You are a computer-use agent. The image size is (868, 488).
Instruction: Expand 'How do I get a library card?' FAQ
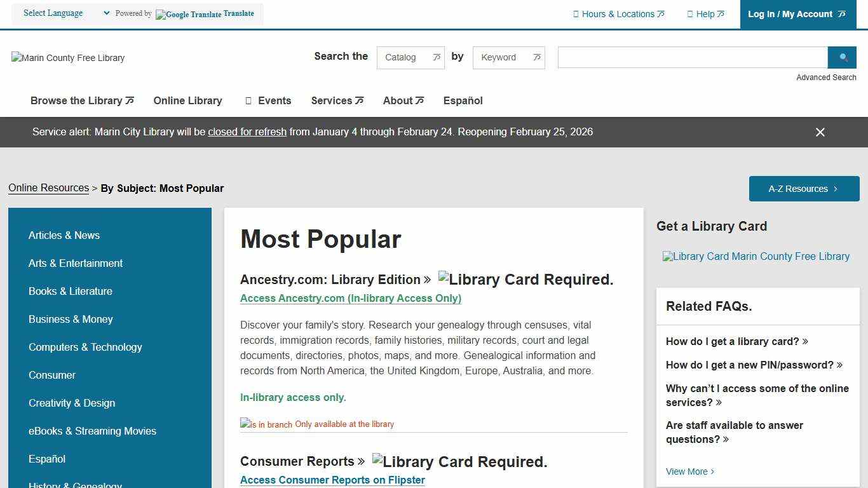732,341
